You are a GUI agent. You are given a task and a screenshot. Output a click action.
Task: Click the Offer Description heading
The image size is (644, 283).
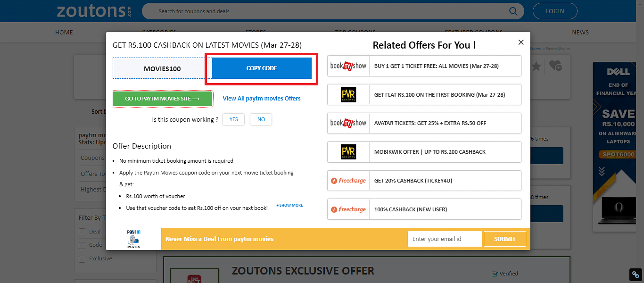point(142,146)
